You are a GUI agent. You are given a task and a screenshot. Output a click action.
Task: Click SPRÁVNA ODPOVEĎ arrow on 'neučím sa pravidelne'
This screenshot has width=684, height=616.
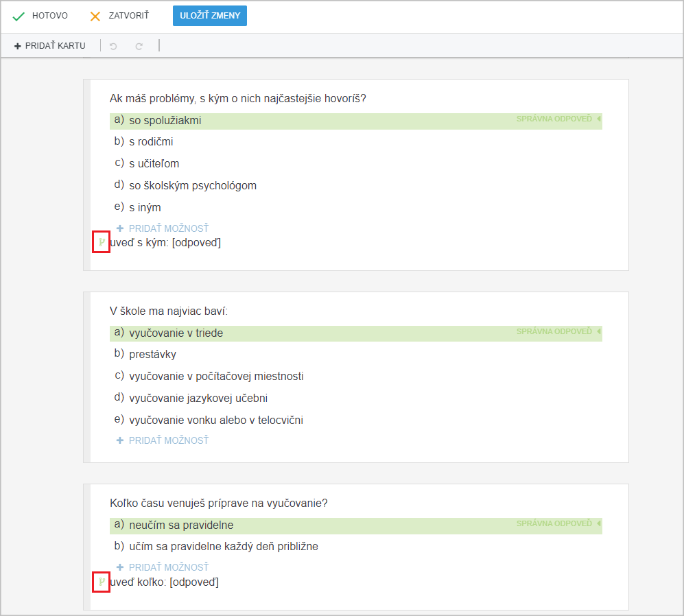pyautogui.click(x=599, y=523)
